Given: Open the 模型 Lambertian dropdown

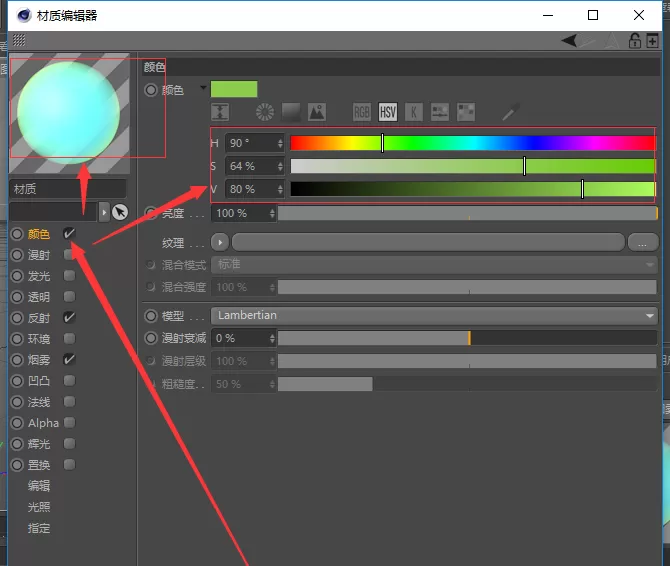Looking at the screenshot, I should (434, 316).
